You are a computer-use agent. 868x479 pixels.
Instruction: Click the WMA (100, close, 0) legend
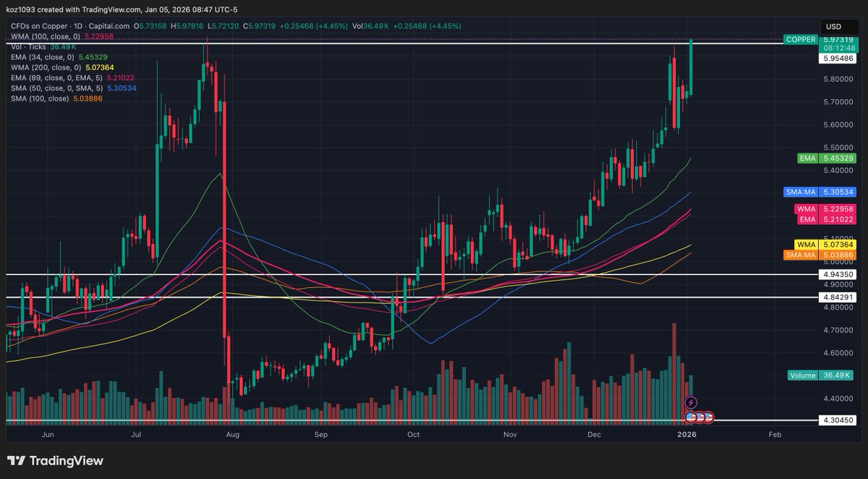[61, 36]
